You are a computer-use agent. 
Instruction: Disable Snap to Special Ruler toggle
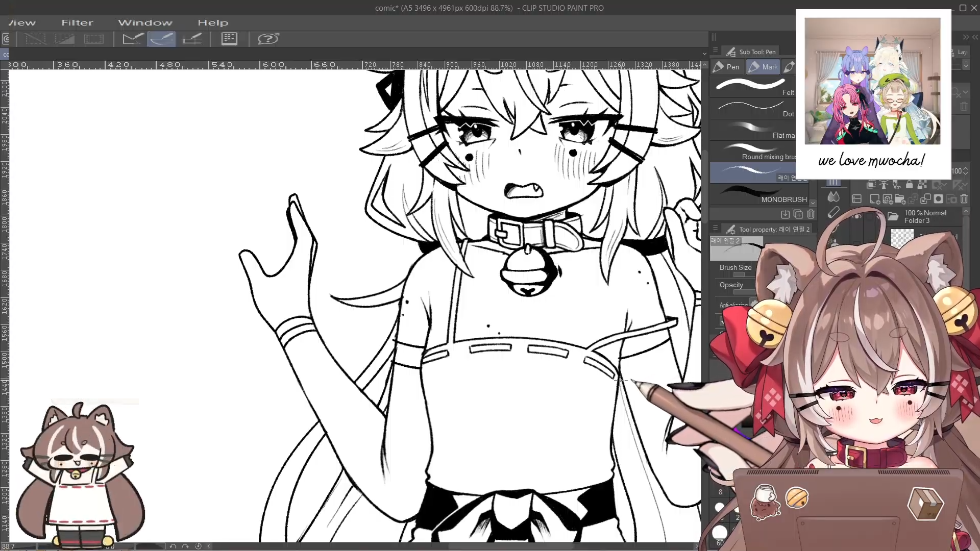tap(162, 39)
